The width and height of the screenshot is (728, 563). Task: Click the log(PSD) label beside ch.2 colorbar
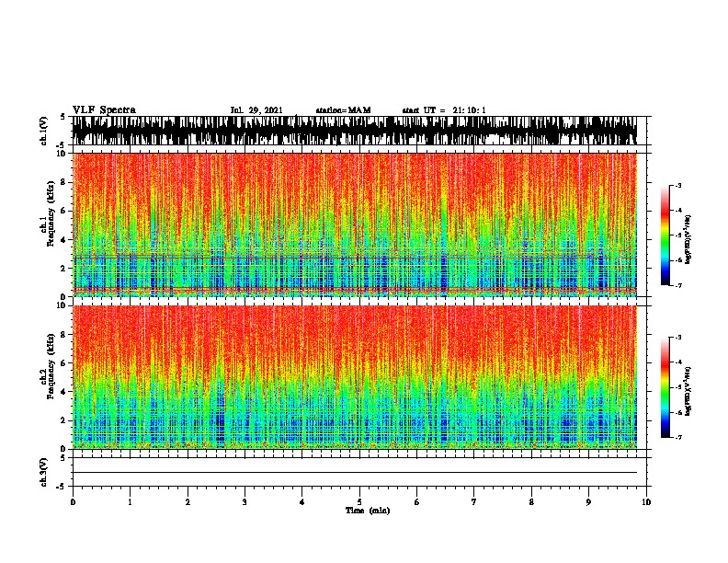[688, 390]
